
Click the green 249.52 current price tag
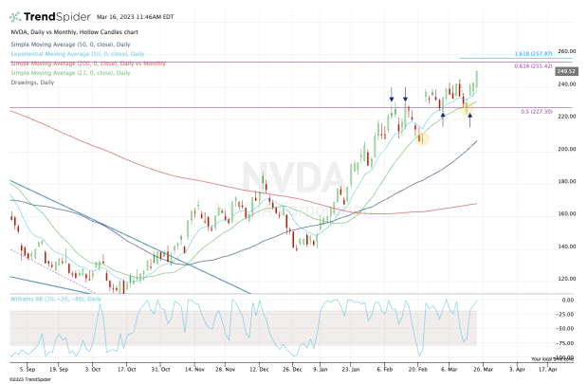[x=568, y=71]
